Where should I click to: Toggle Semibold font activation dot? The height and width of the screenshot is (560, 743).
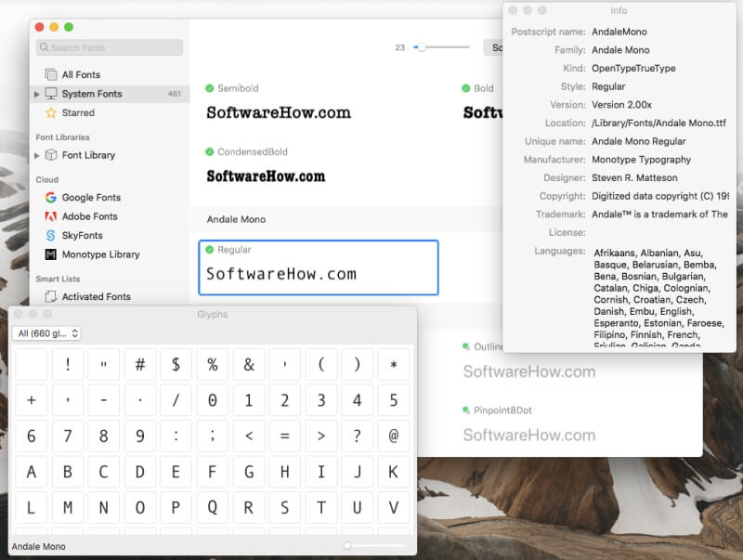point(210,88)
